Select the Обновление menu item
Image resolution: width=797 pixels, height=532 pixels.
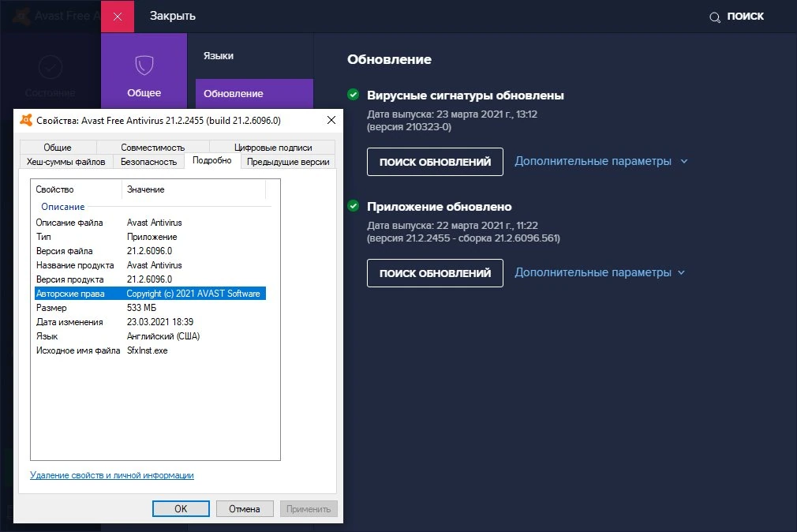click(254, 94)
